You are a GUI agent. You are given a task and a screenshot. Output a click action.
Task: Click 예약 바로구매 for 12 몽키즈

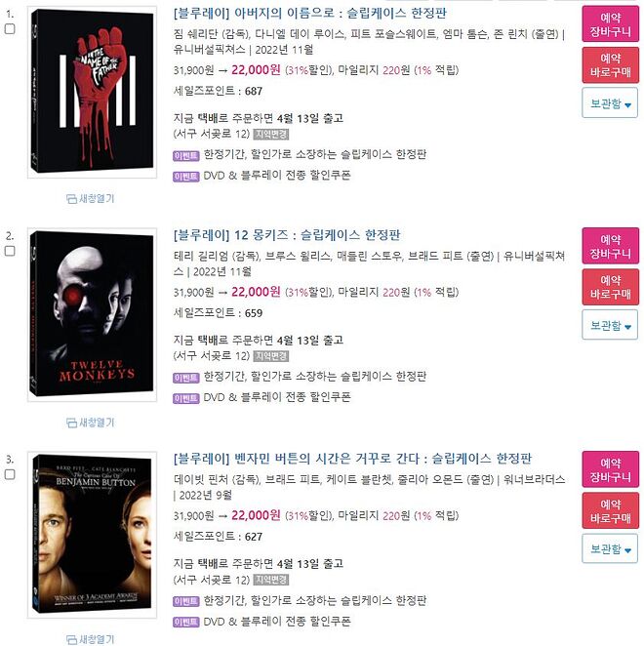[x=610, y=287]
